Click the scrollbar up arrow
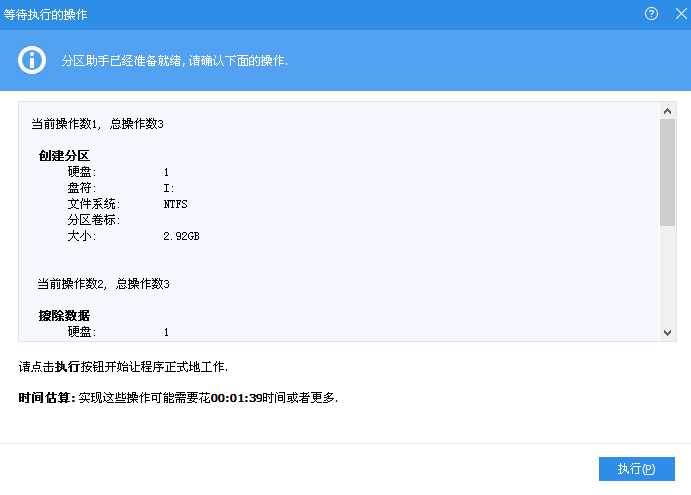This screenshot has height=495, width=691. (x=667, y=111)
